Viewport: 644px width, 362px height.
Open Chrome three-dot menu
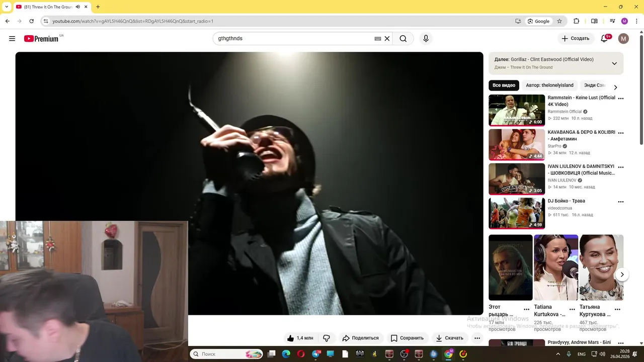click(636, 21)
